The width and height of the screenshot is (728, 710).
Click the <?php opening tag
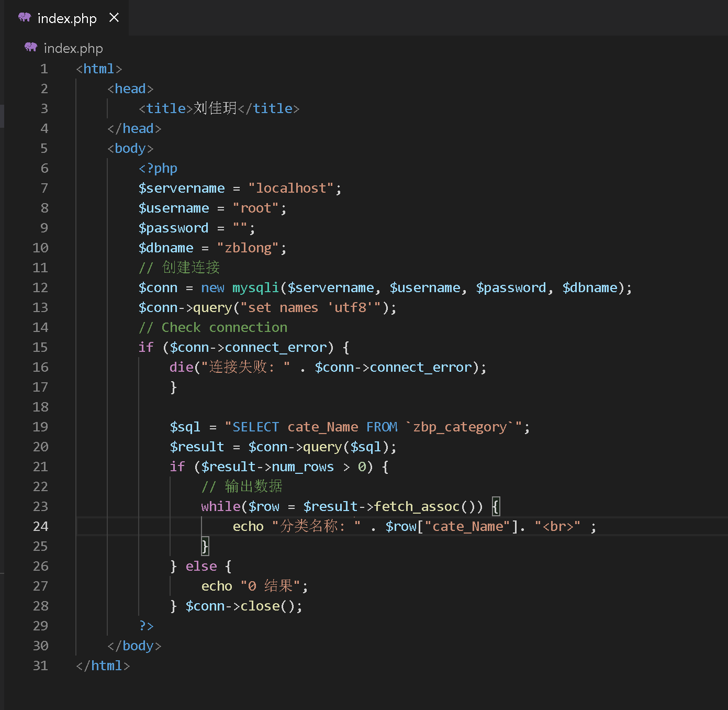pos(158,168)
